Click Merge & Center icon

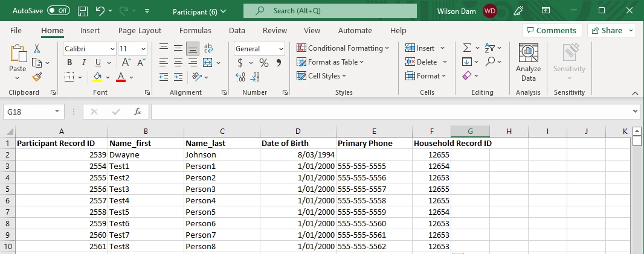[207, 62]
